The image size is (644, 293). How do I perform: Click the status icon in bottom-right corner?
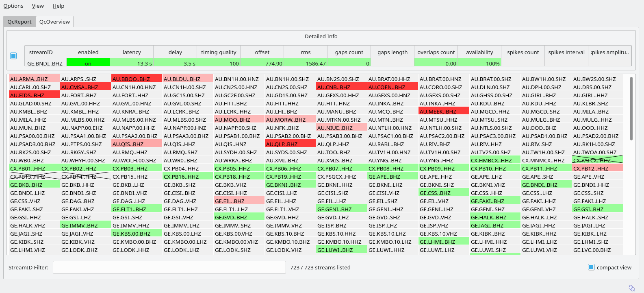coord(631,288)
